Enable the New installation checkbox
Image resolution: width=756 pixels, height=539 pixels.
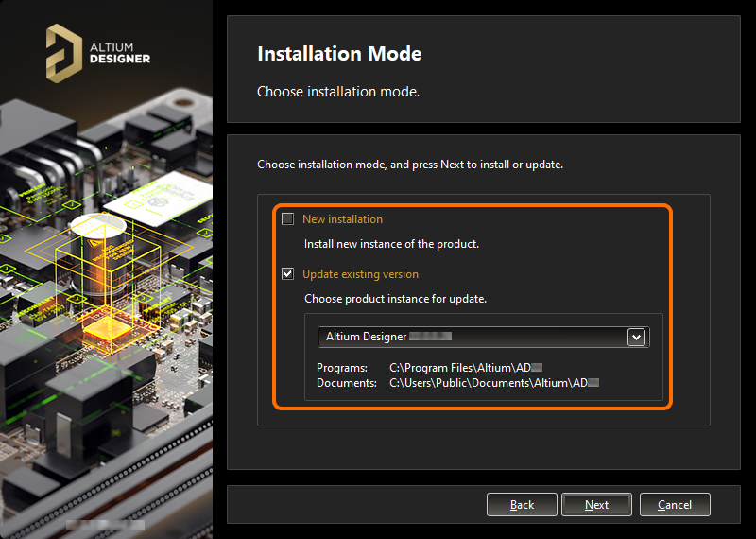[288, 219]
